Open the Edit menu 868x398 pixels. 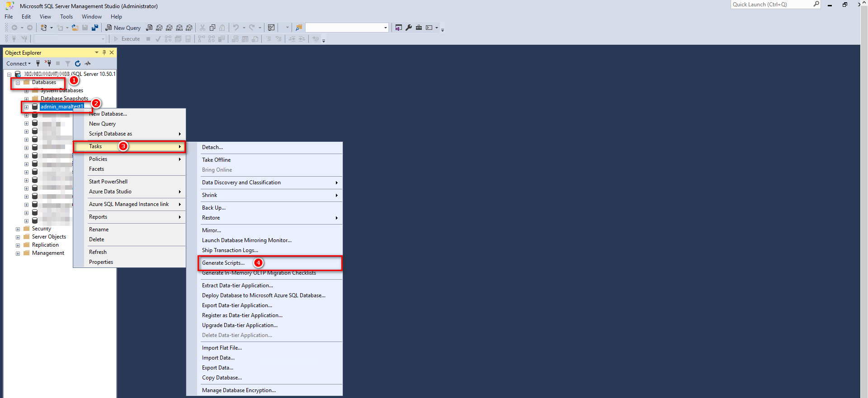click(26, 17)
